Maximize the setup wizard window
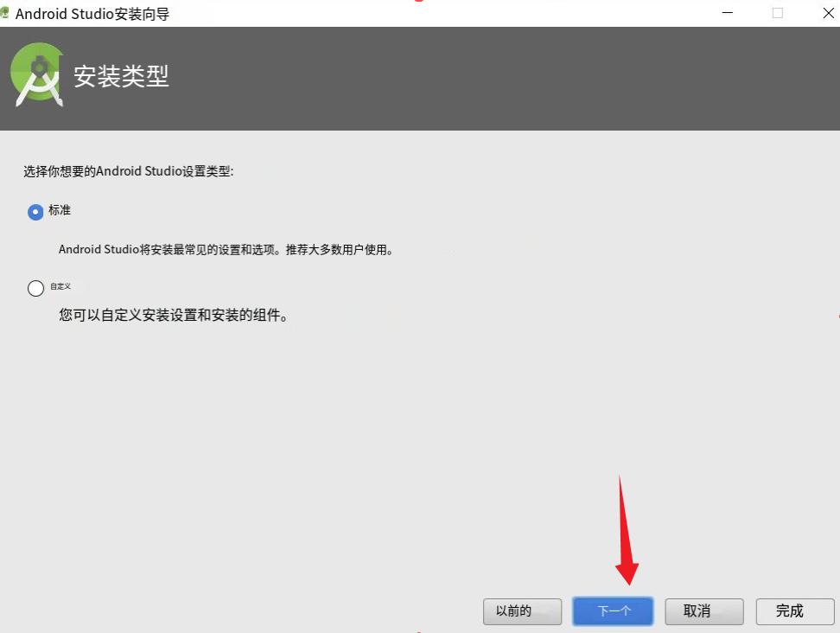This screenshot has height=633, width=840. 777,13
